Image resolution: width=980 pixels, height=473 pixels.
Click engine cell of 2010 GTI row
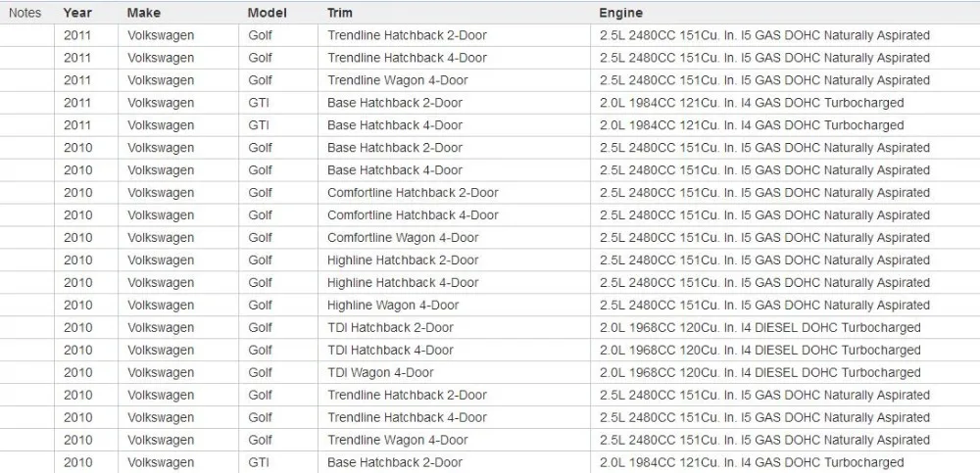pos(752,462)
